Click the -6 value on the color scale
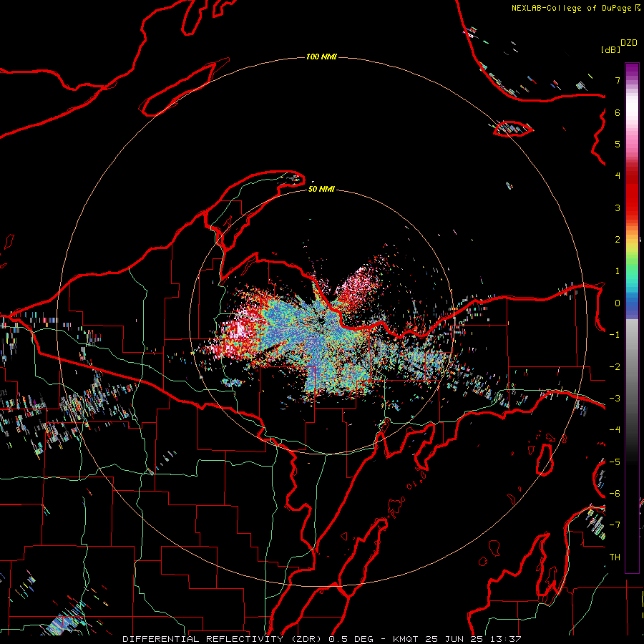This screenshot has width=644, height=644. point(615,494)
